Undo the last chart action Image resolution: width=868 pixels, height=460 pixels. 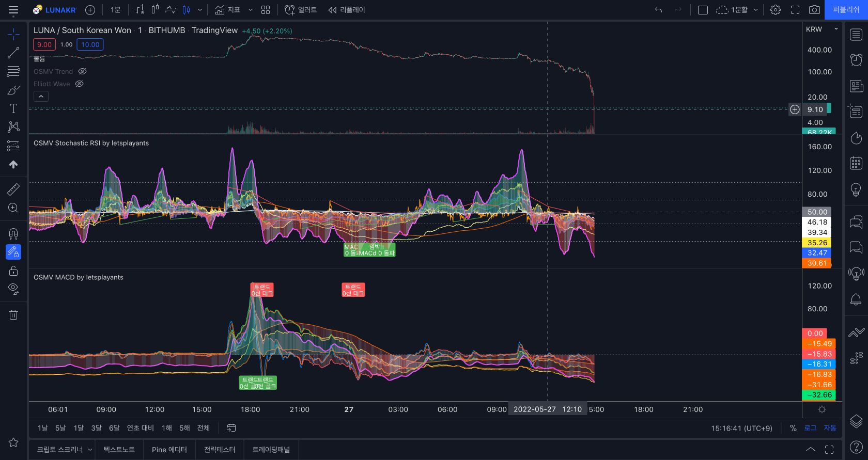[x=658, y=10]
